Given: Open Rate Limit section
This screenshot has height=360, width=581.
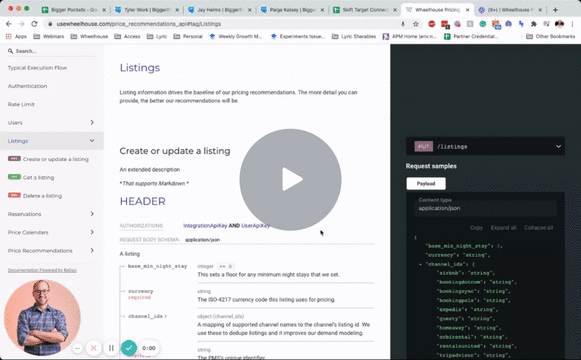Looking at the screenshot, I should (21, 104).
